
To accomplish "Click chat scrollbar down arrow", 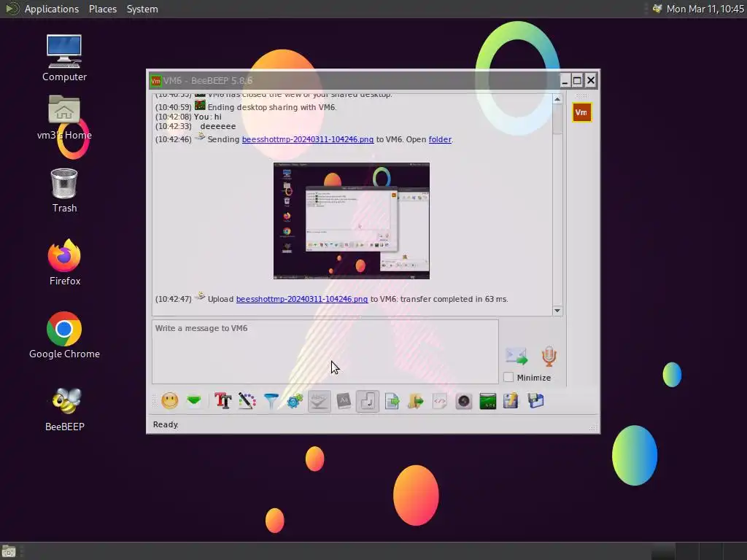I will click(x=557, y=311).
